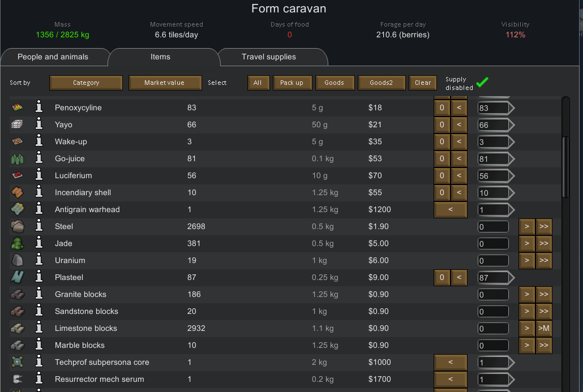Edit the Limestone blocks quantity field

(493, 329)
